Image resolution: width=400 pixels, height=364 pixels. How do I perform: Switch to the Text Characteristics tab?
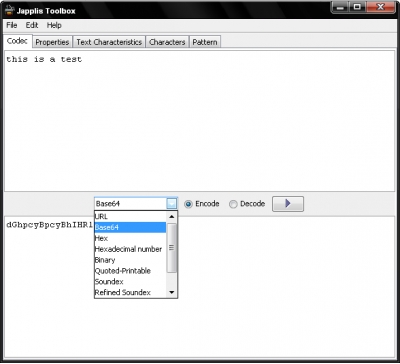coord(109,42)
